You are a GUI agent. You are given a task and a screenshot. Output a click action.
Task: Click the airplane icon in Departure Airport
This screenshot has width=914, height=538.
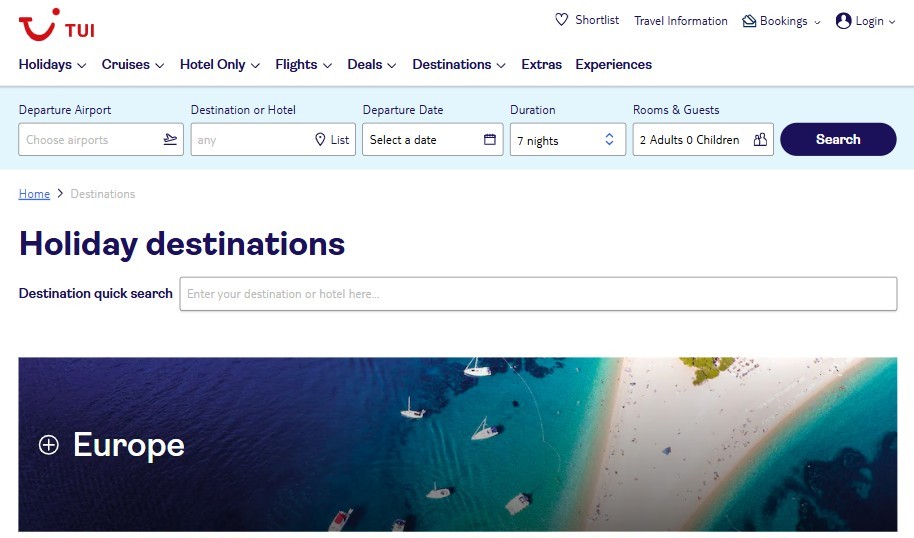click(170, 139)
